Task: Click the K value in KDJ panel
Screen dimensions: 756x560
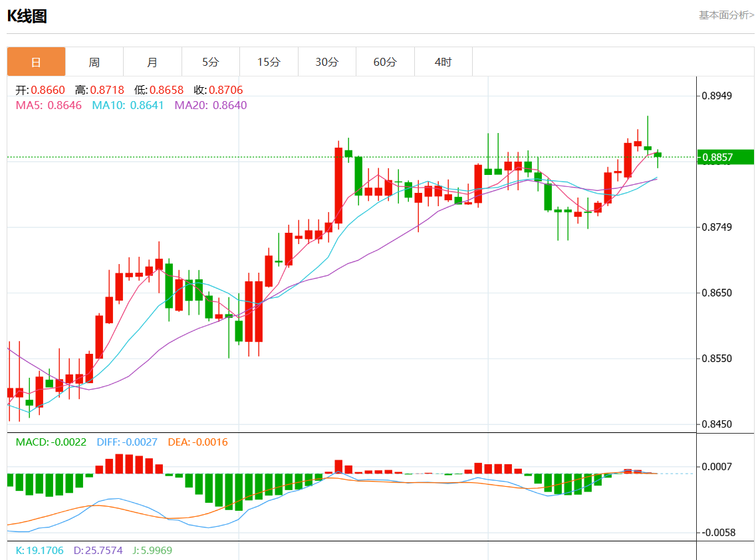Action: tap(39, 551)
